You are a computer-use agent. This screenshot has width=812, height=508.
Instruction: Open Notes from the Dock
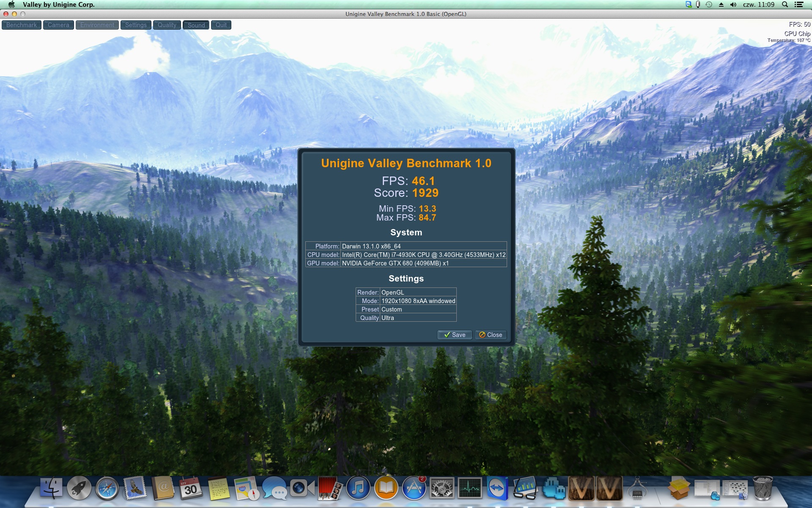point(219,488)
